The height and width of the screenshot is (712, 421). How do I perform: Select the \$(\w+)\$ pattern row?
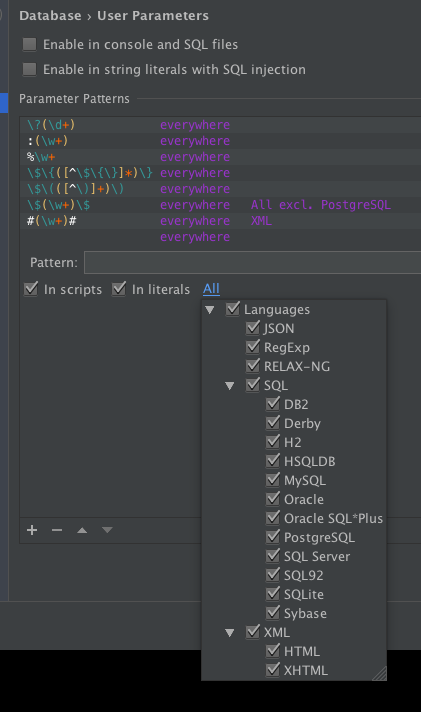coord(220,205)
